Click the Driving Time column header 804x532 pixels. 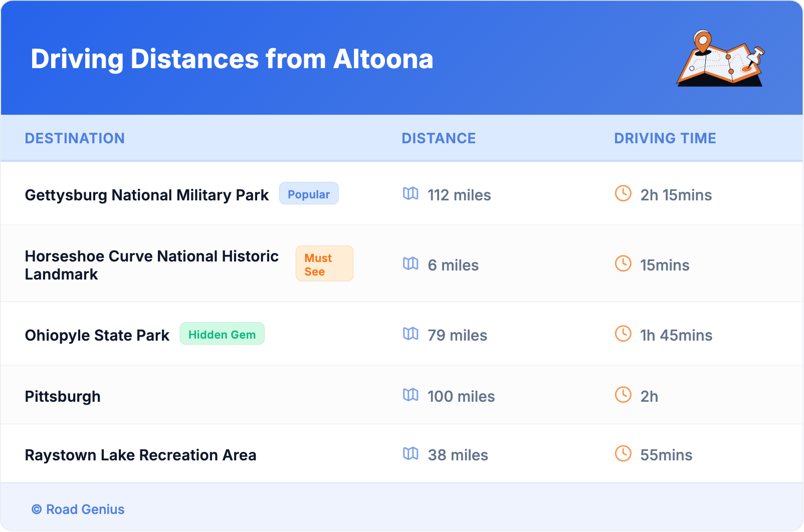[665, 138]
